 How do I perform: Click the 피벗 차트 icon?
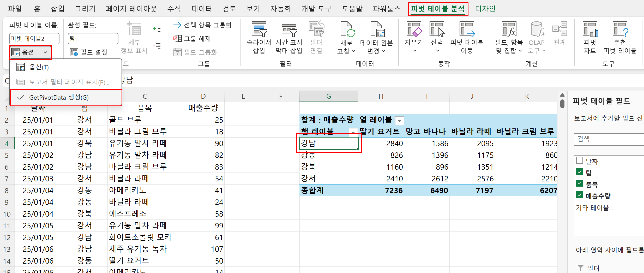pos(590,29)
